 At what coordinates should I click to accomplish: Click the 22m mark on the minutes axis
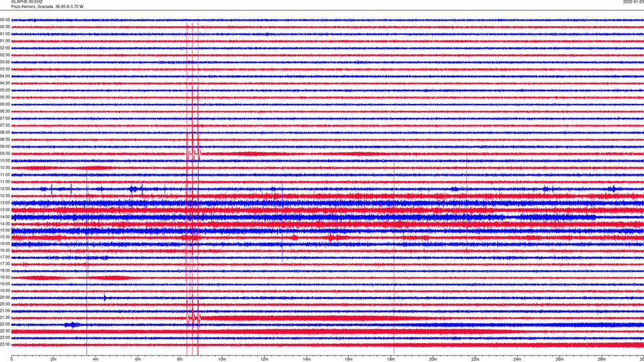point(475,359)
